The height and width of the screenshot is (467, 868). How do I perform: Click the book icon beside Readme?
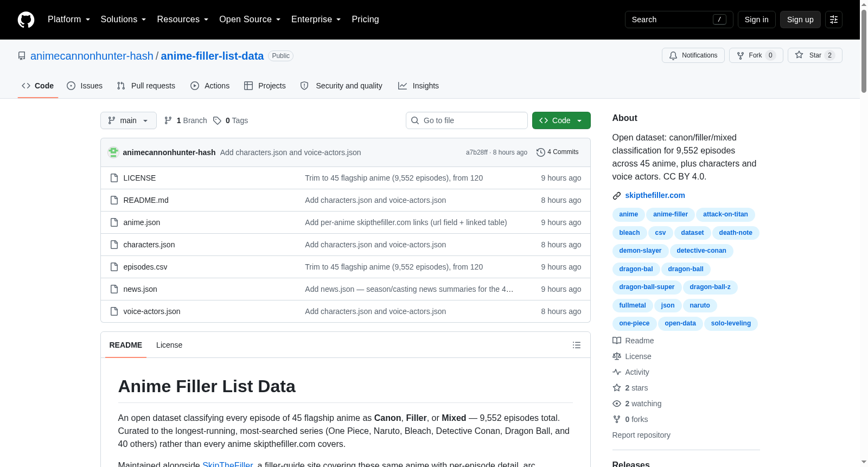pos(617,341)
